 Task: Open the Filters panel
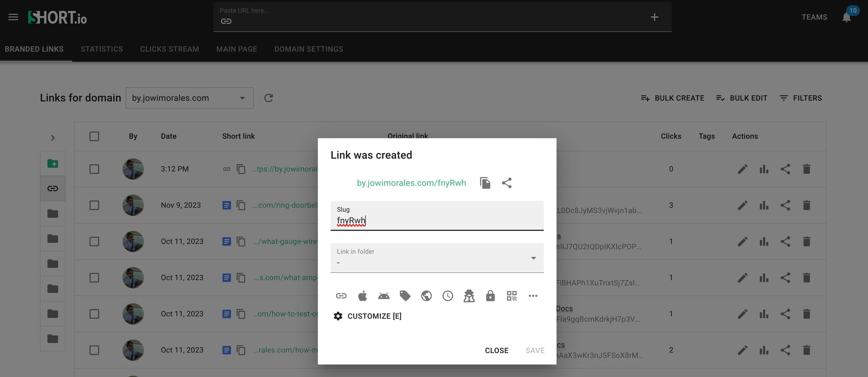pyautogui.click(x=801, y=98)
